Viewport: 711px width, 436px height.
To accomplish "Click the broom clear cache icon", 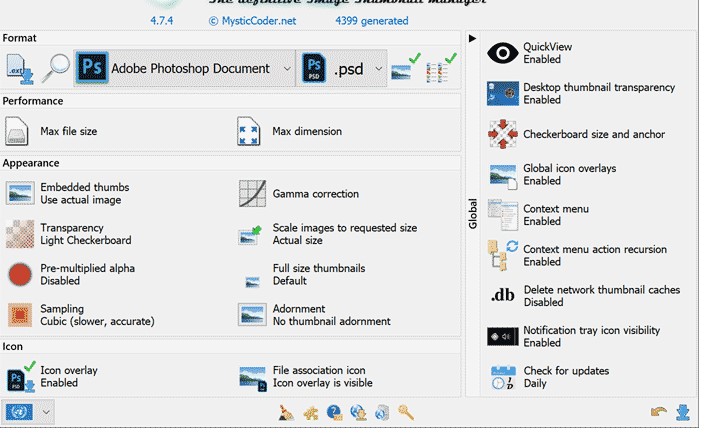I will coord(286,412).
